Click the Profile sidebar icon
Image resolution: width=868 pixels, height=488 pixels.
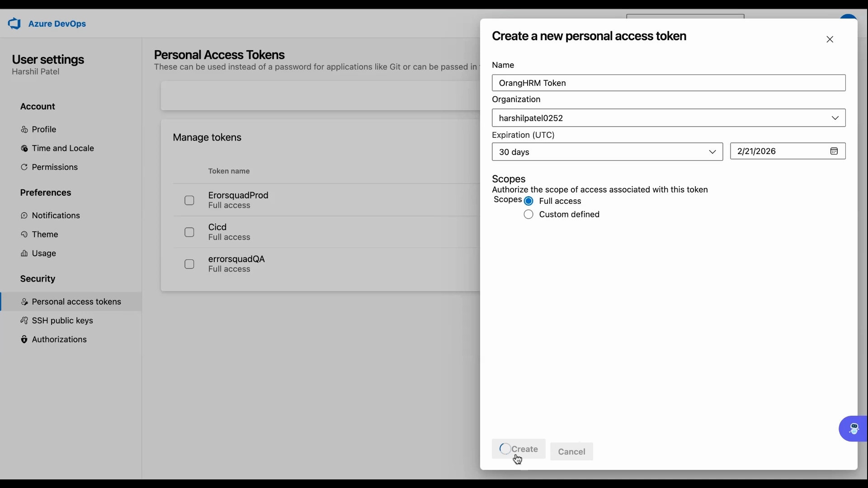coord(24,130)
